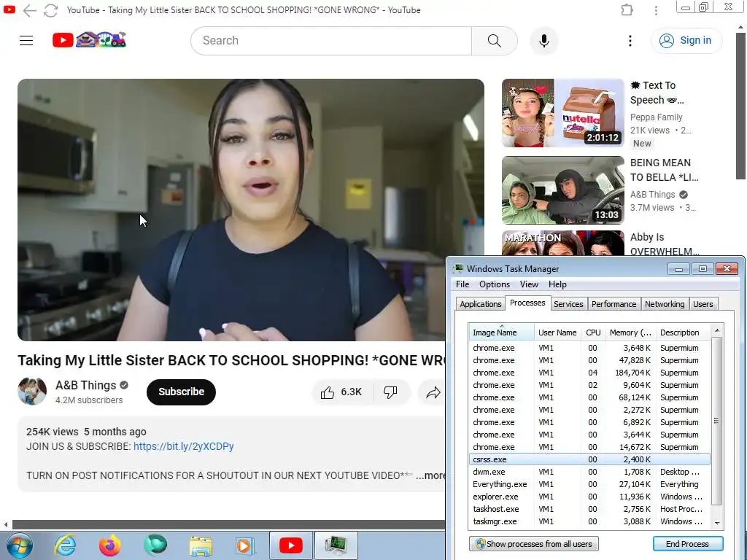Screen dimensions: 747x560
Task: Click the Windows Start orb
Action: (19, 545)
